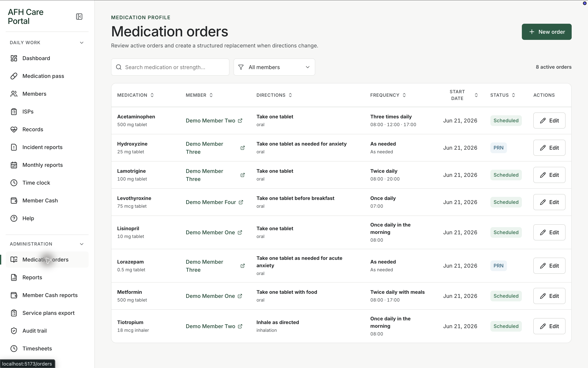This screenshot has height=368, width=588.
Task: Open Demo Member One link in Lisinopril row
Action: point(214,232)
